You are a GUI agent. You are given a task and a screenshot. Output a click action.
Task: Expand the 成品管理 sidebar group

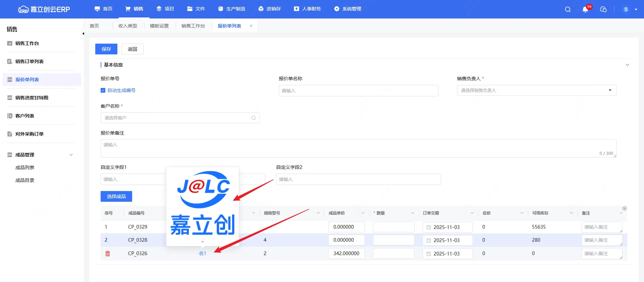pos(71,155)
